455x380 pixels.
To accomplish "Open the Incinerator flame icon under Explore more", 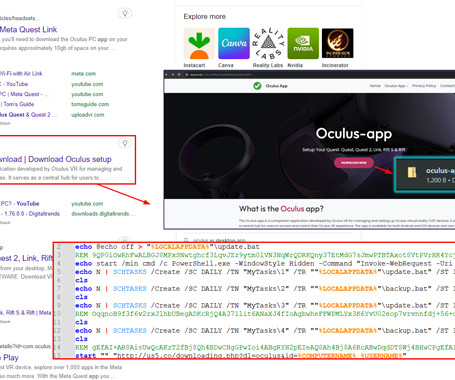I will (x=337, y=43).
